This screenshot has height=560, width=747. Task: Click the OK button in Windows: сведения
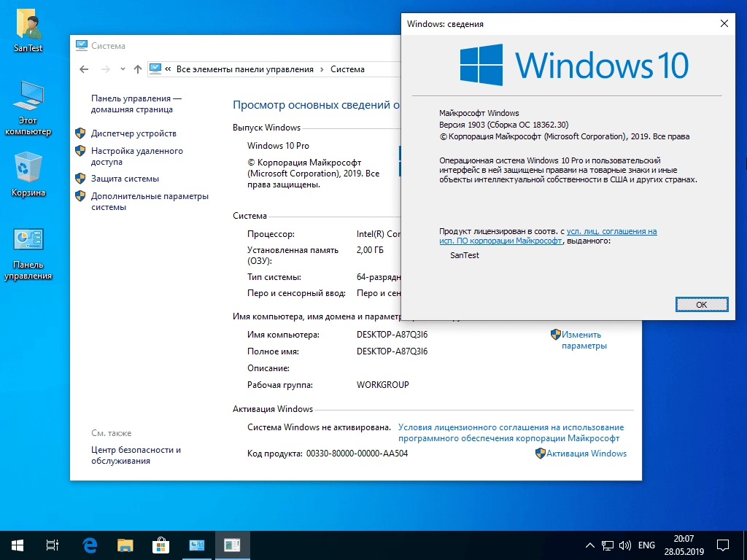click(702, 304)
